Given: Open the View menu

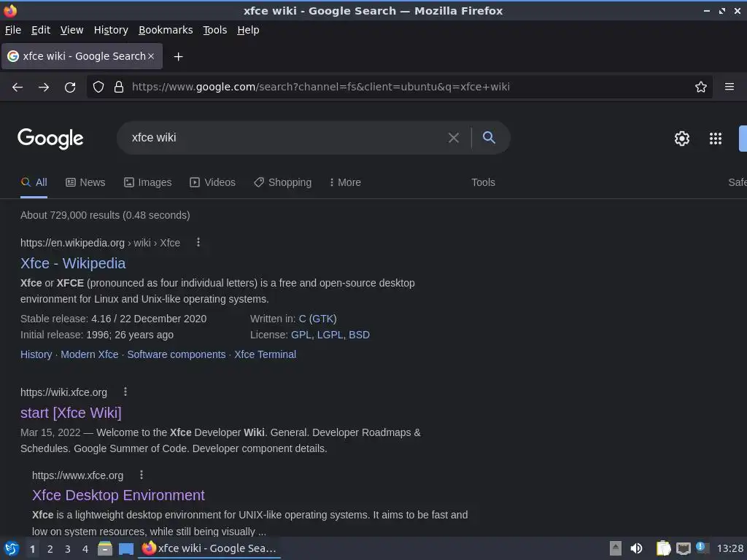Looking at the screenshot, I should point(71,30).
